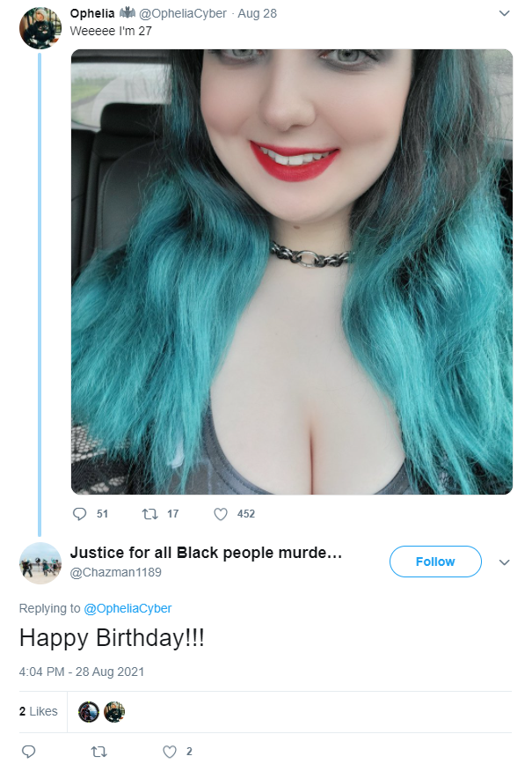Show the 2 Likes list
This screenshot has width=532, height=771.
tap(39, 711)
